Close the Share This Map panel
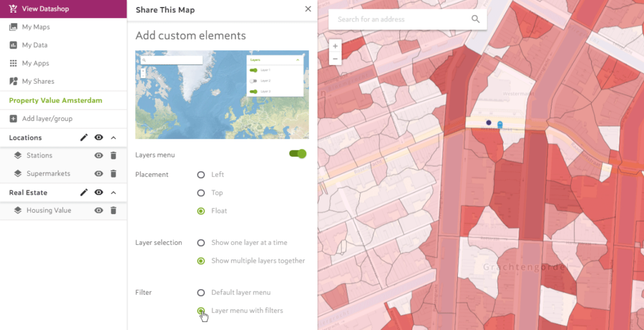This screenshot has width=644, height=330. (x=308, y=9)
